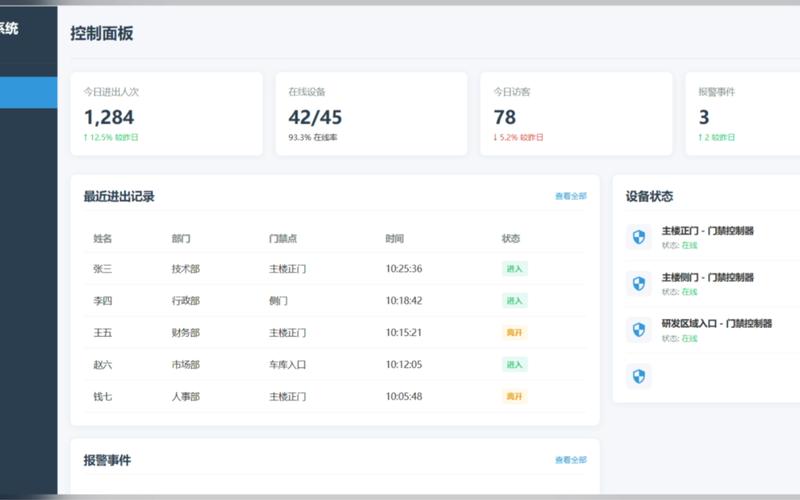
Task: Click the ↓5.2% 较昨日 trend text
Action: [518, 137]
